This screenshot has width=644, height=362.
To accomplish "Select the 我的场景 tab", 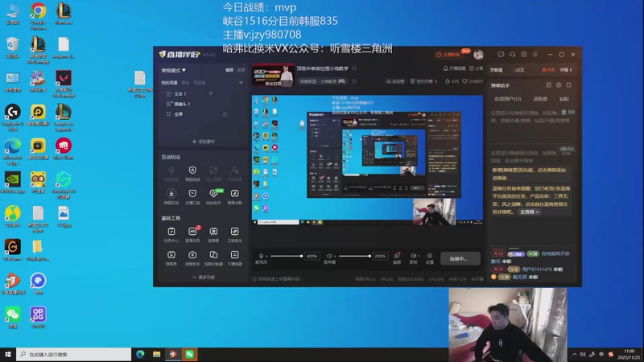I will tap(169, 83).
